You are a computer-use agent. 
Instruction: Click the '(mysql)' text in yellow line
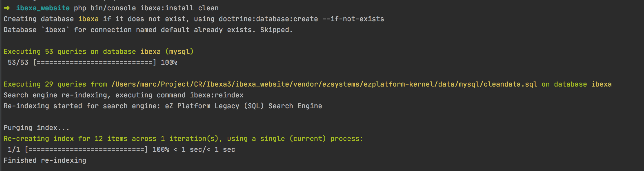pos(179,52)
